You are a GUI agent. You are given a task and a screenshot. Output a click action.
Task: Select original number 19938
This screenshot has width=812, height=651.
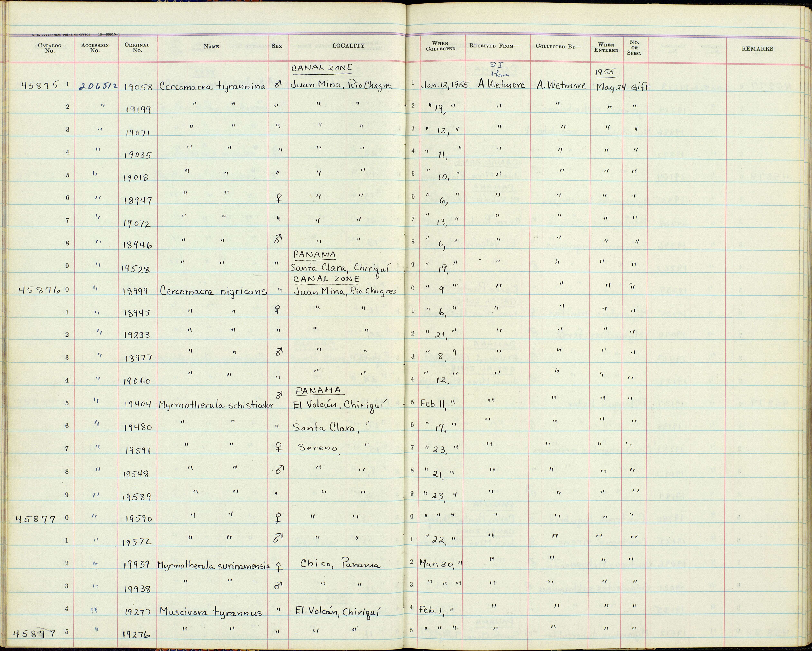(138, 589)
